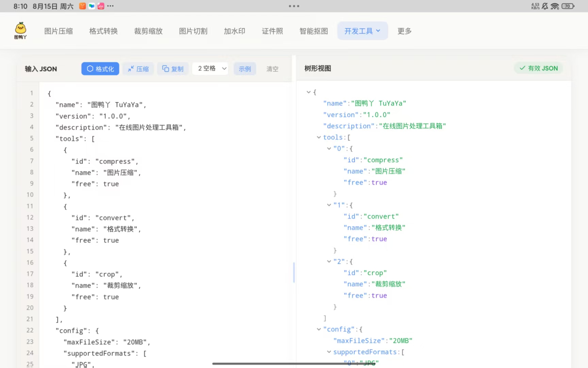Tap the three-dot handle at top center
The width and height of the screenshot is (588, 368).
point(294,6)
